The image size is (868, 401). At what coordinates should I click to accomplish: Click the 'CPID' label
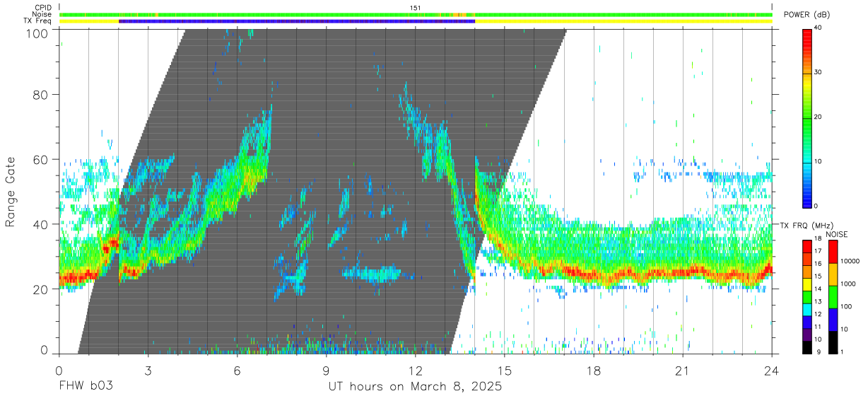coord(42,8)
